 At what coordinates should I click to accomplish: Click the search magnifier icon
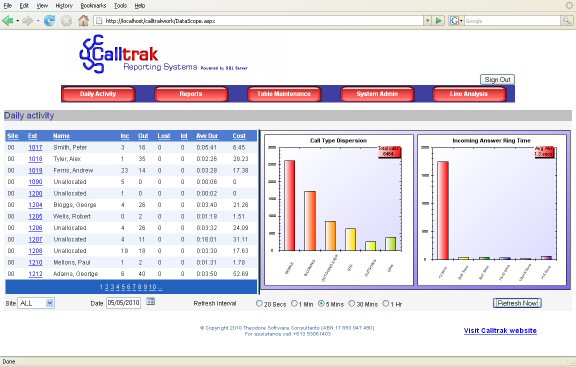566,21
